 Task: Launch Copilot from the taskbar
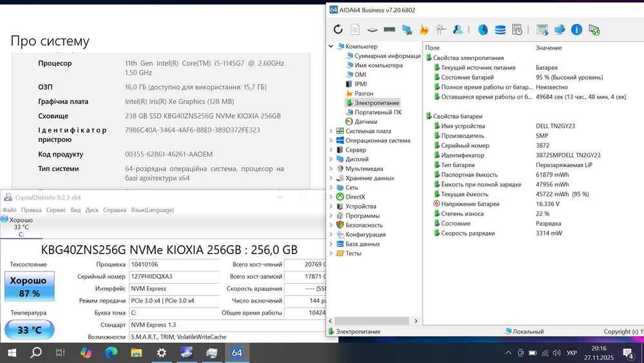point(86,353)
